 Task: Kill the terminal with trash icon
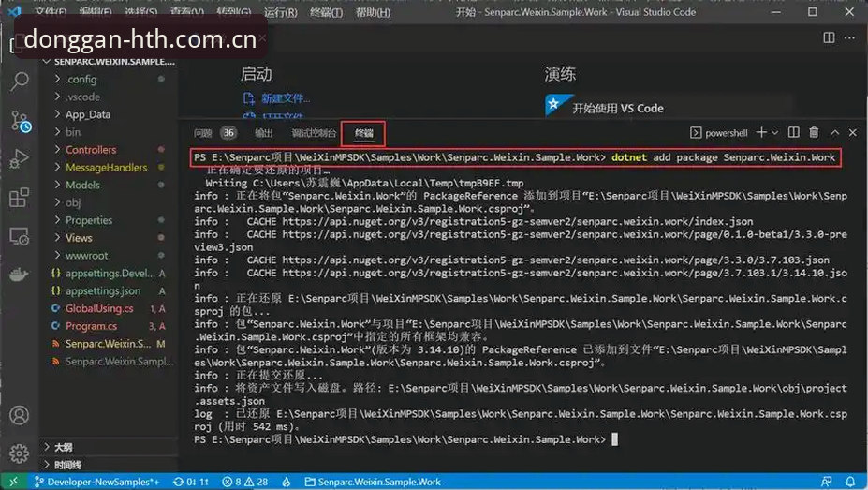[x=814, y=132]
